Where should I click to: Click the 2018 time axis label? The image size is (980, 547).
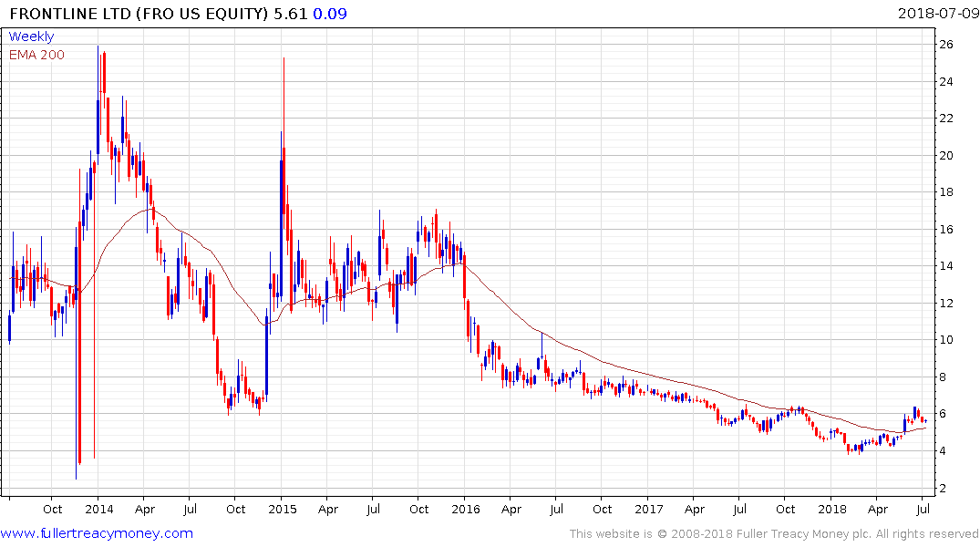pos(832,509)
